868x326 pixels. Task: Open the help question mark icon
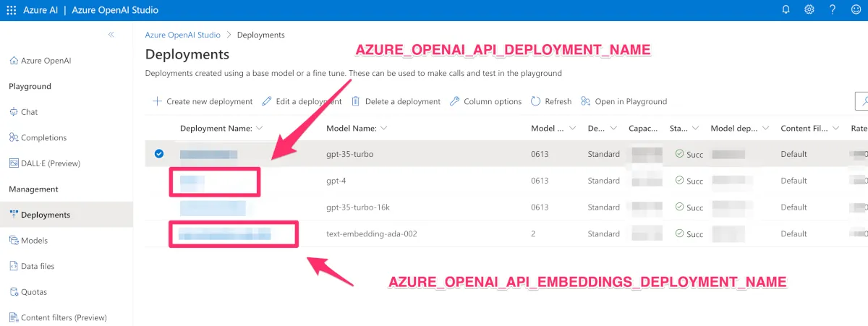pyautogui.click(x=833, y=10)
